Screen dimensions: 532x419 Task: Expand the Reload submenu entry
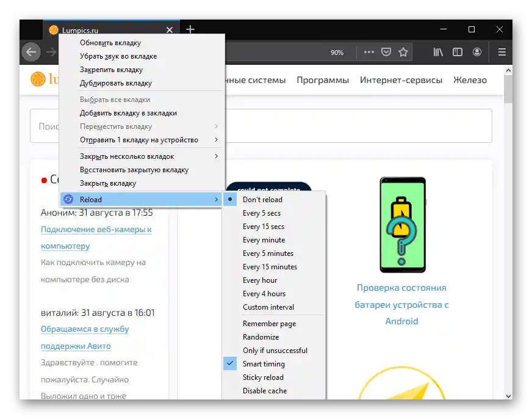click(x=142, y=199)
